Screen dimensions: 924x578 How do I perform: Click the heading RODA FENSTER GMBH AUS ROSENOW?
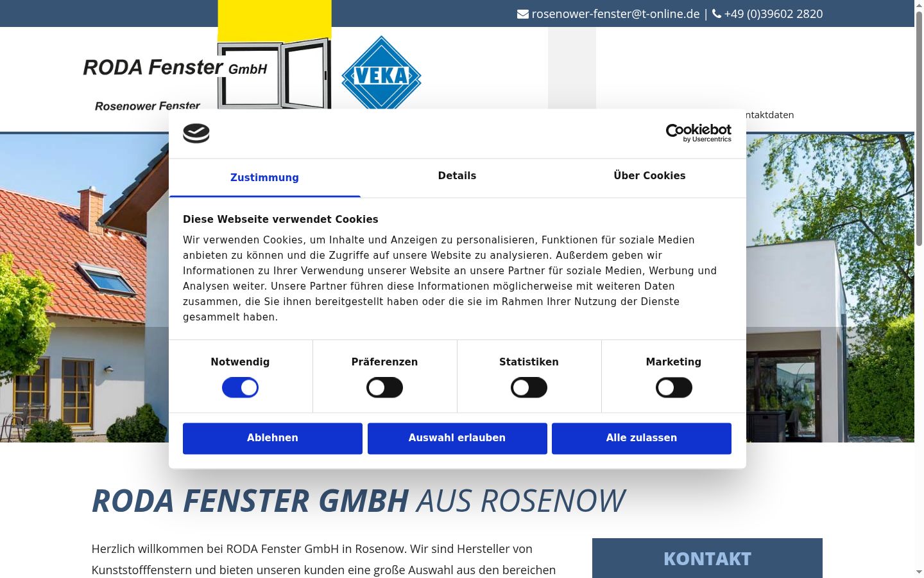(x=358, y=501)
